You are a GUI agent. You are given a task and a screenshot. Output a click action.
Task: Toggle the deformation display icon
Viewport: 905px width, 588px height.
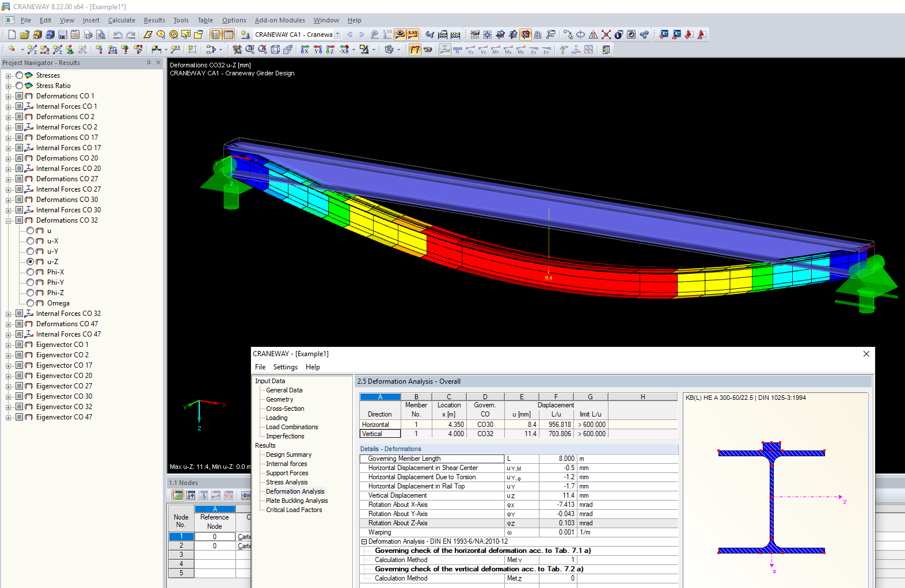tap(415, 49)
